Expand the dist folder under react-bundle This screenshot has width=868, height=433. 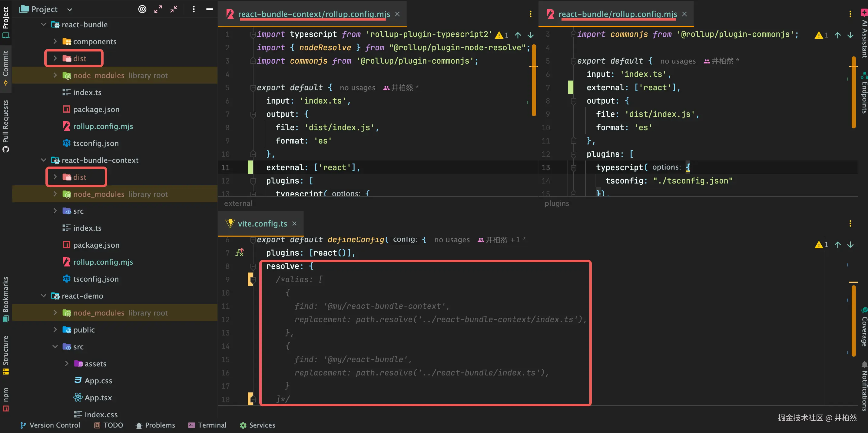pos(55,58)
